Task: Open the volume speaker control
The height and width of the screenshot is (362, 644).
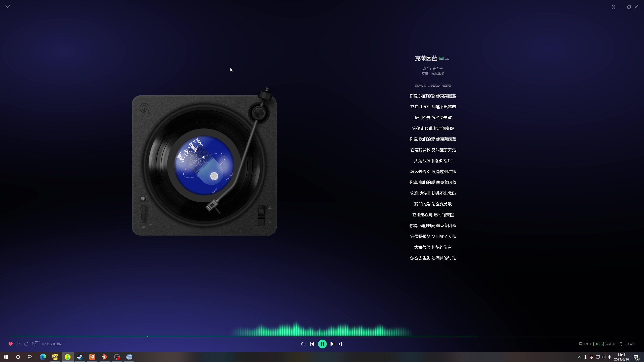Action: (x=341, y=344)
